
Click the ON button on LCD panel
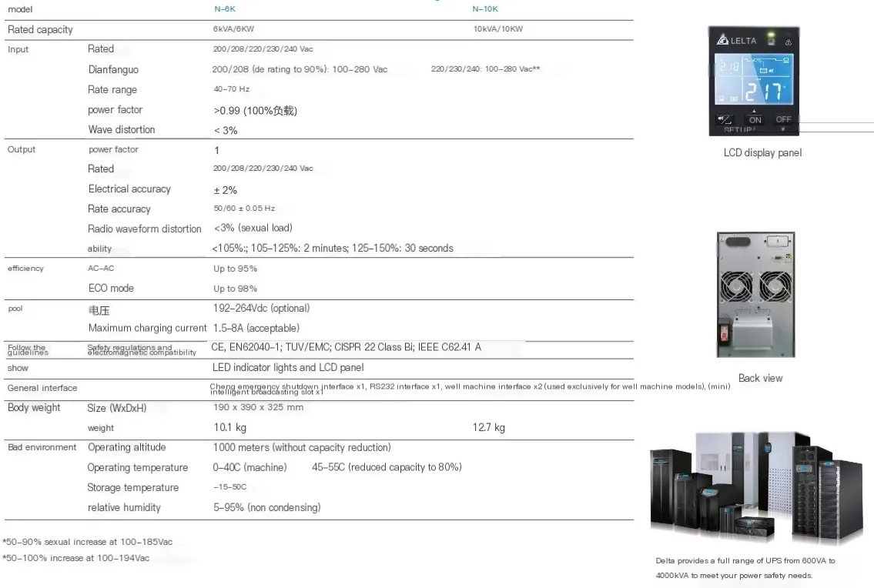(755, 120)
